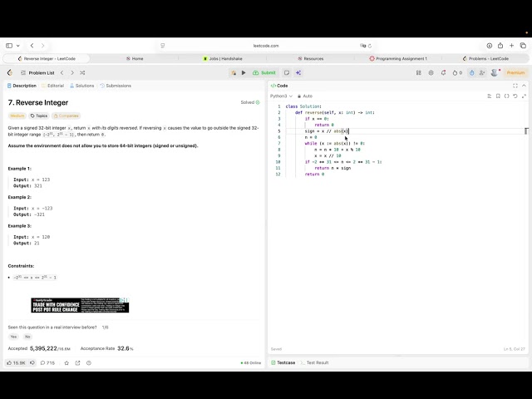Switch to Programming Assignment 1 browser tab

point(398,58)
